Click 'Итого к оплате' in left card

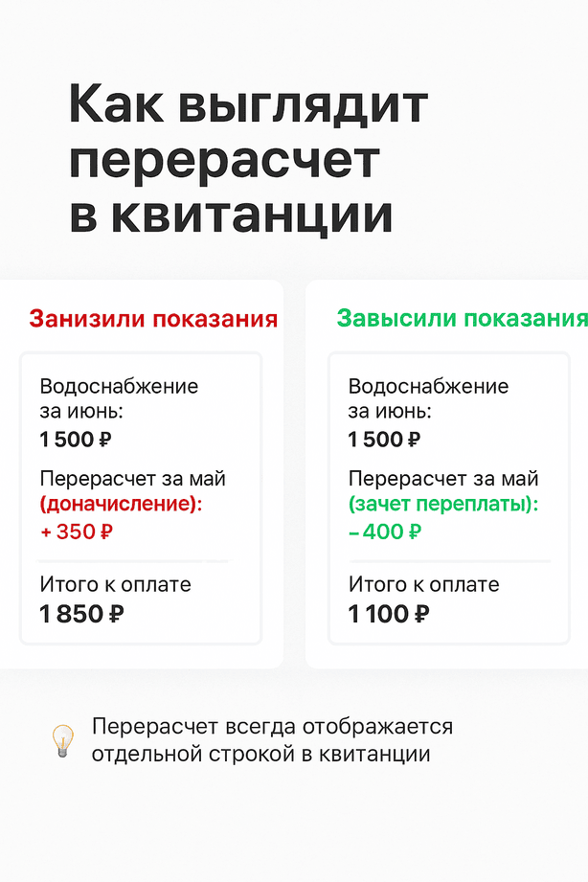pos(115,584)
